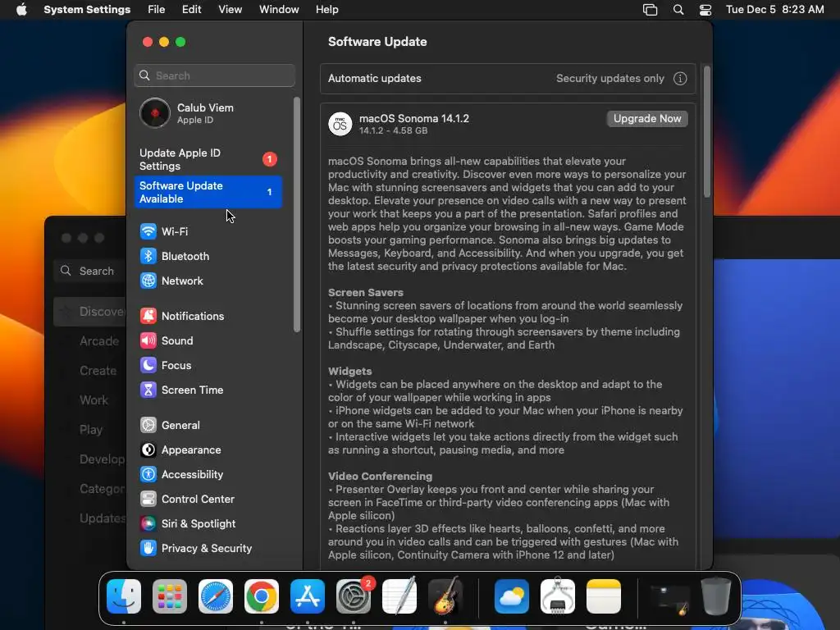The image size is (840, 630).
Task: Open the Help menu
Action: (x=326, y=10)
